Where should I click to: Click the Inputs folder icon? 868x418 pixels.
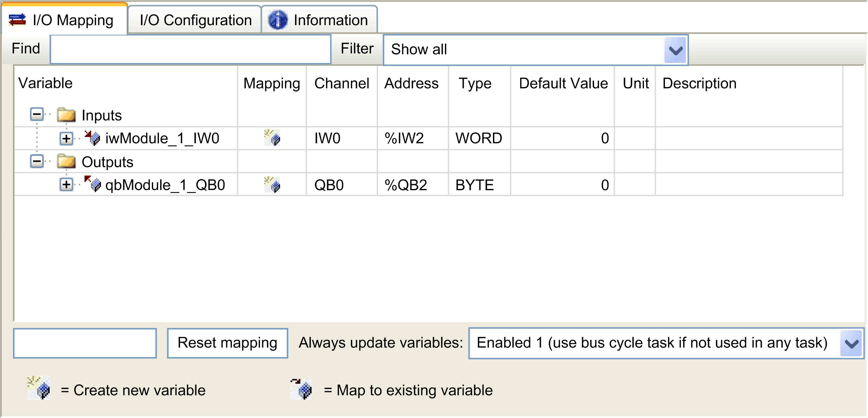pyautogui.click(x=66, y=115)
